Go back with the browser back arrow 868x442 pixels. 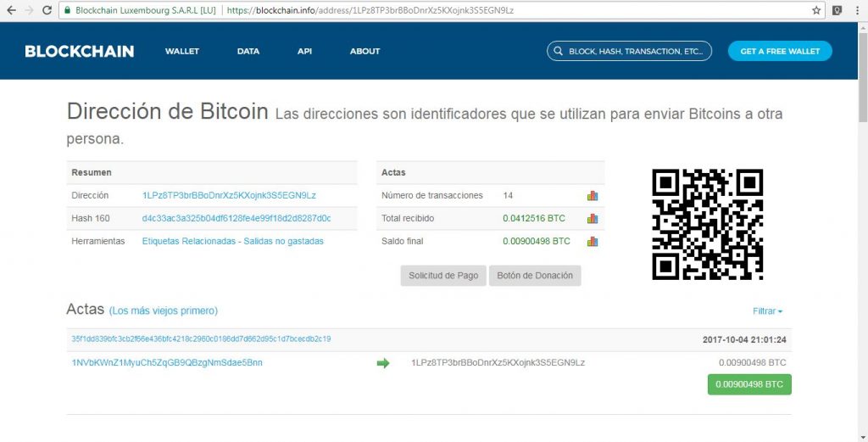point(11,10)
